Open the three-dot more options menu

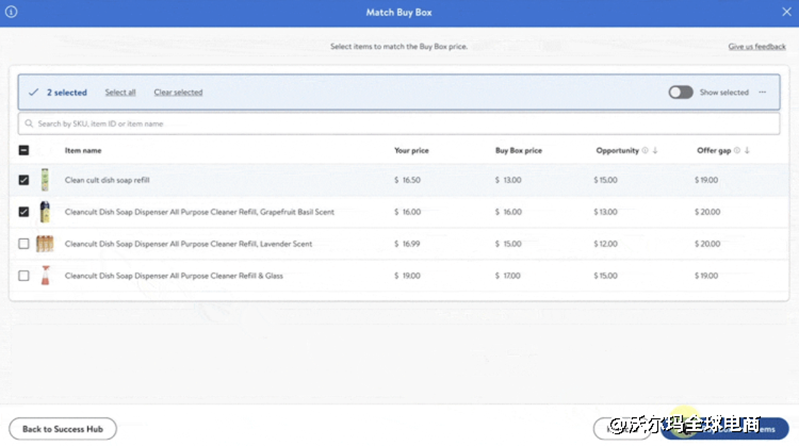(762, 92)
